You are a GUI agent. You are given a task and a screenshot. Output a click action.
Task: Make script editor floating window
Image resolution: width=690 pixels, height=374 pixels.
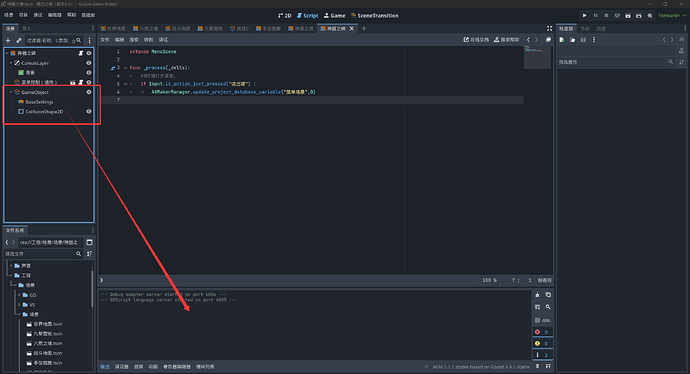(x=548, y=40)
